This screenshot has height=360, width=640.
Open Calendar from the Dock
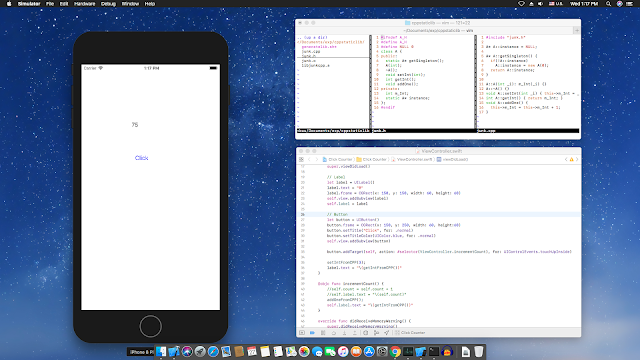coord(252,351)
